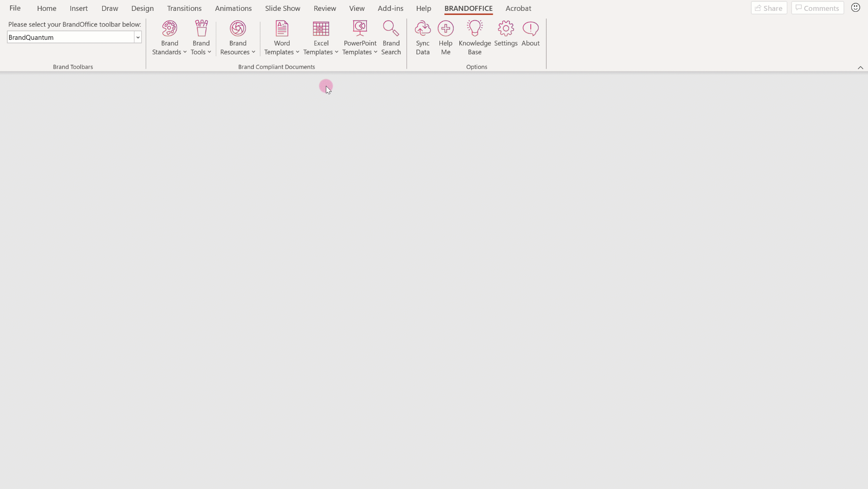Switch to the Transitions tab
868x489 pixels.
[184, 8]
